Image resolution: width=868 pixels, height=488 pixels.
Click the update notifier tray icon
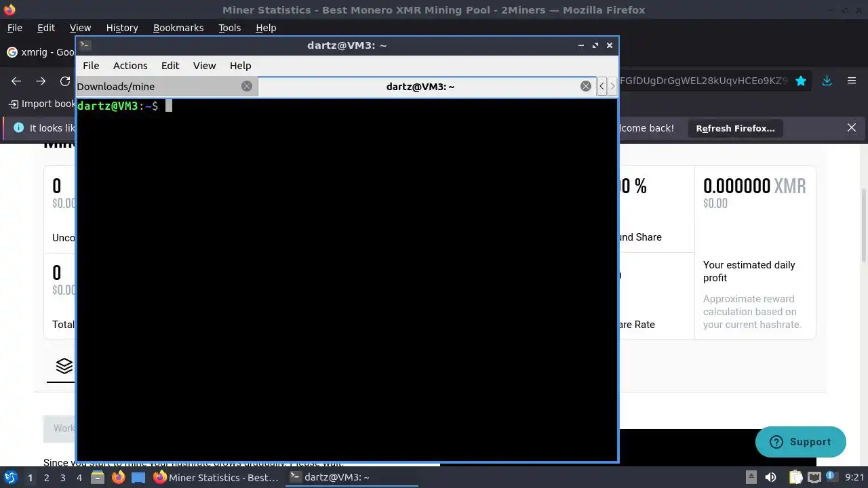832,477
